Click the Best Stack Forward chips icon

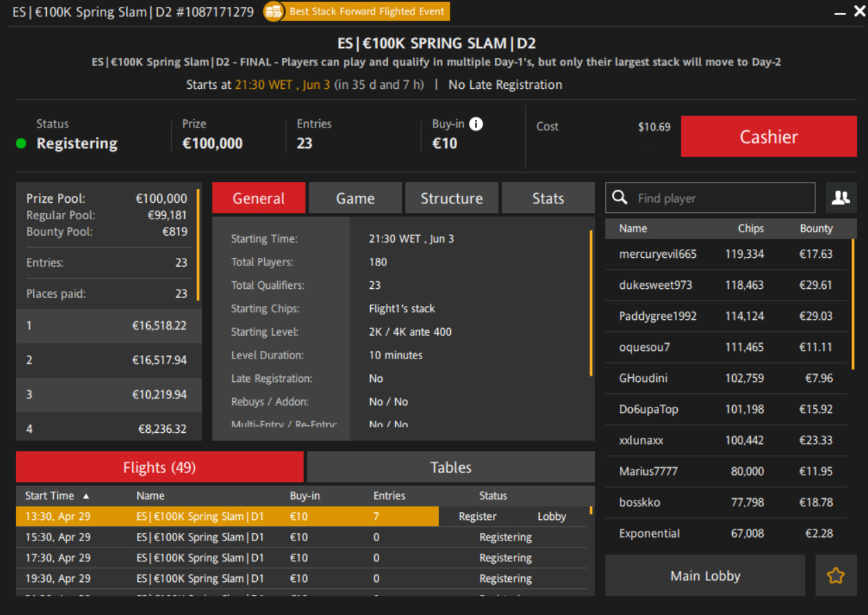tap(274, 12)
